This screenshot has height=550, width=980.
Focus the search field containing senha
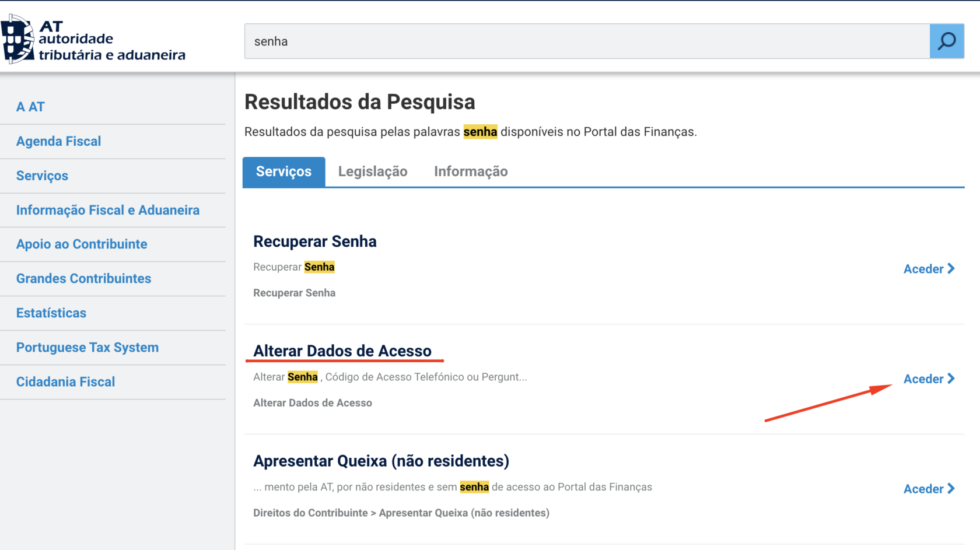(x=587, y=41)
